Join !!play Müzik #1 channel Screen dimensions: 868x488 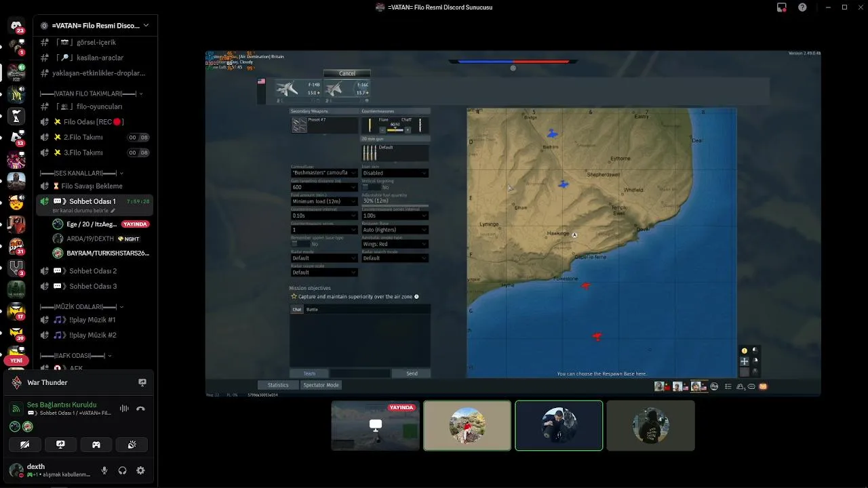95,319
